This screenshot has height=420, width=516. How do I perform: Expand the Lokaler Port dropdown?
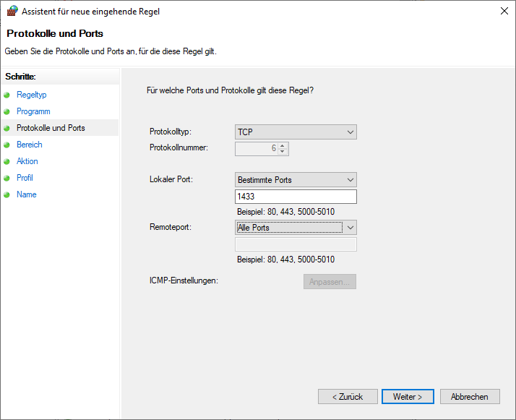(x=296, y=180)
